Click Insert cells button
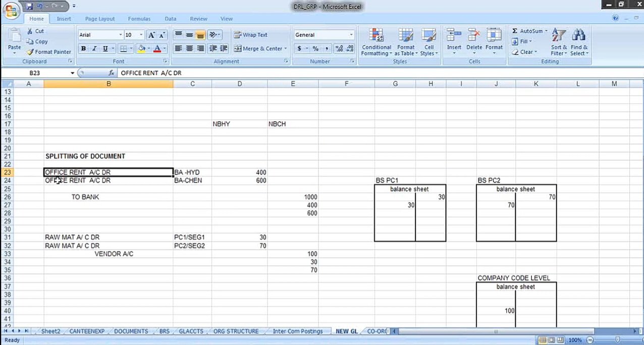This screenshot has height=345, width=644. pyautogui.click(x=454, y=42)
